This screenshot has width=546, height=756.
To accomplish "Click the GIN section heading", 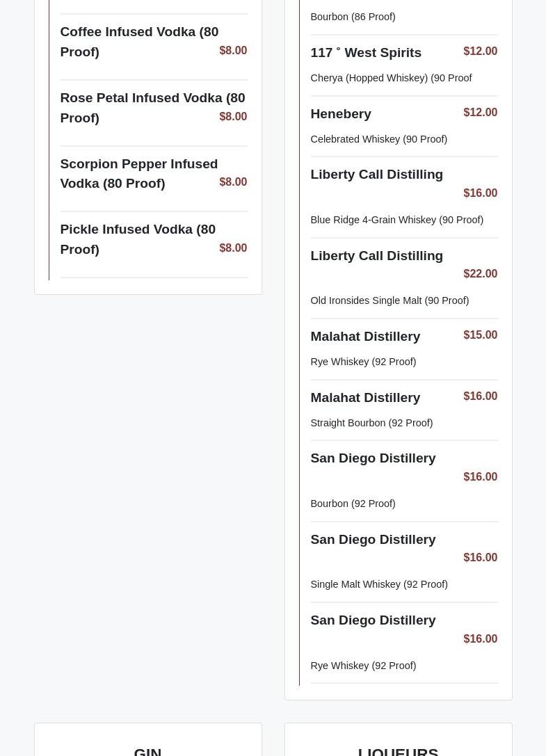I will coord(147,750).
